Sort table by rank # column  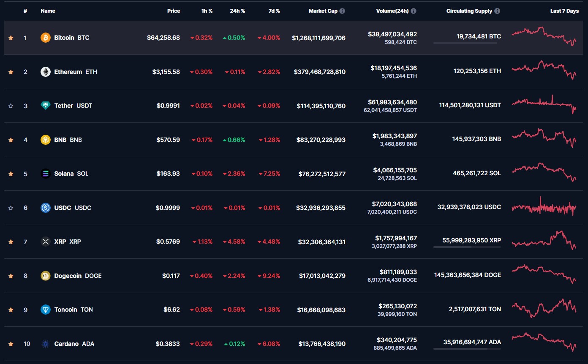coord(25,11)
